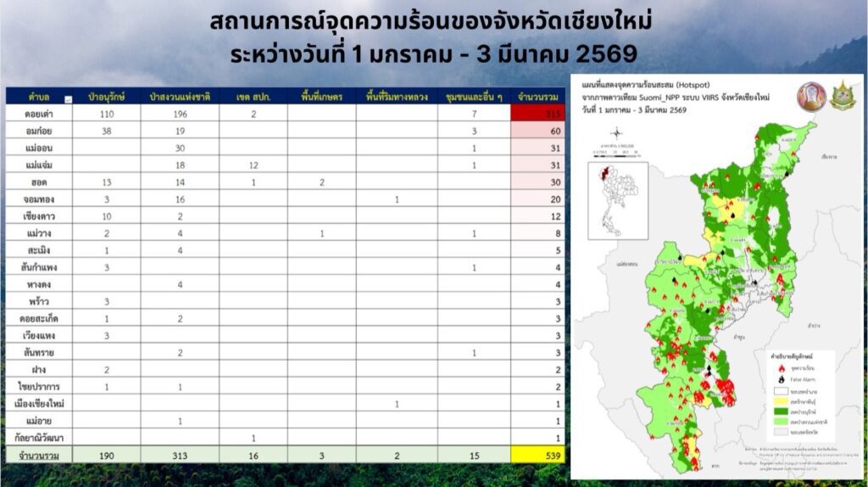868x487 pixels.
Task: Click the จำนวนรวม column header
Action: [x=538, y=96]
